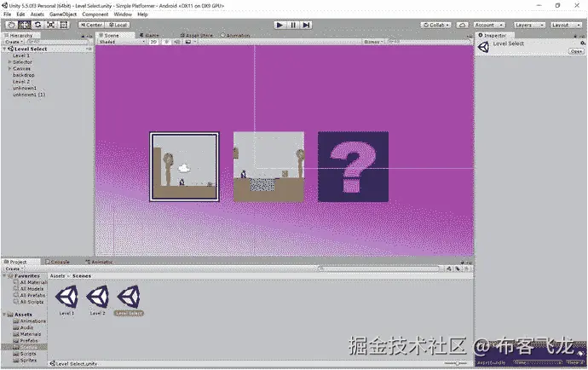
Task: Switch to the Animation tab
Action: tap(235, 35)
